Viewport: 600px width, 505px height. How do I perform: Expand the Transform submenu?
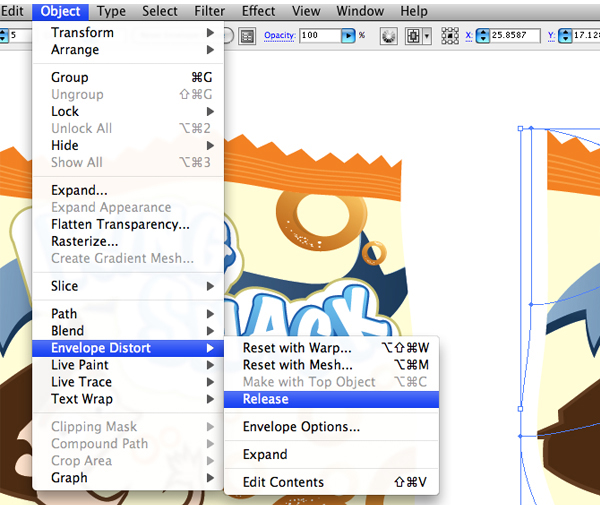point(82,32)
